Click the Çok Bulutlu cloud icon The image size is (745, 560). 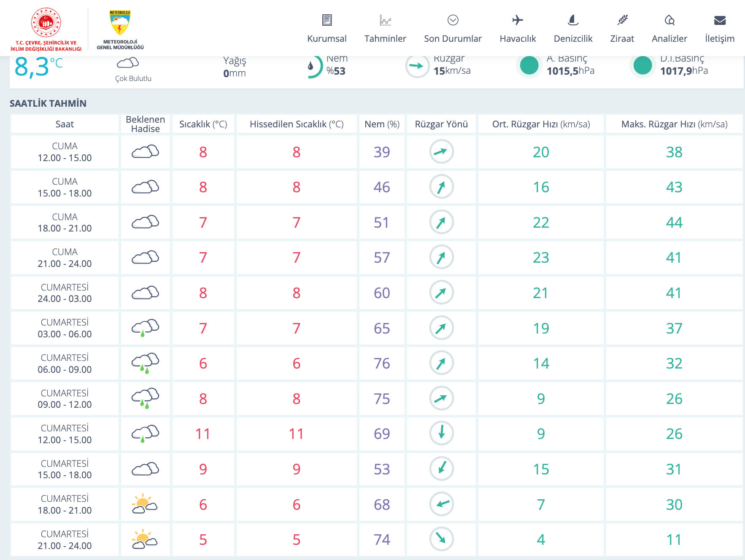(x=128, y=64)
